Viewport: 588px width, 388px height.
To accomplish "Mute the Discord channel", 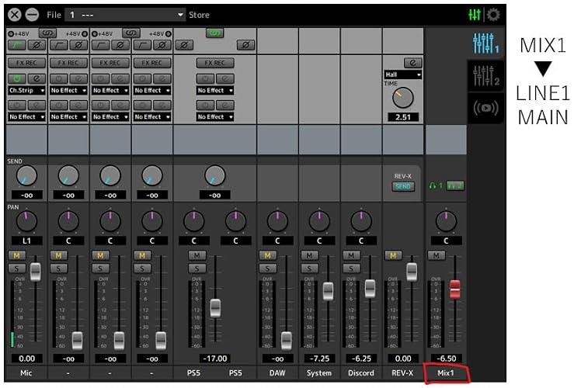I will point(351,255).
